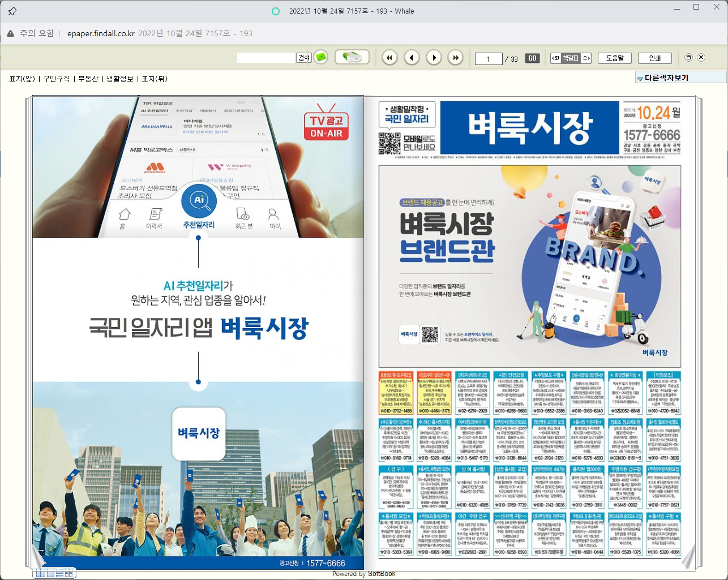Click the AI 추천일자리 circle icon

[198, 201]
